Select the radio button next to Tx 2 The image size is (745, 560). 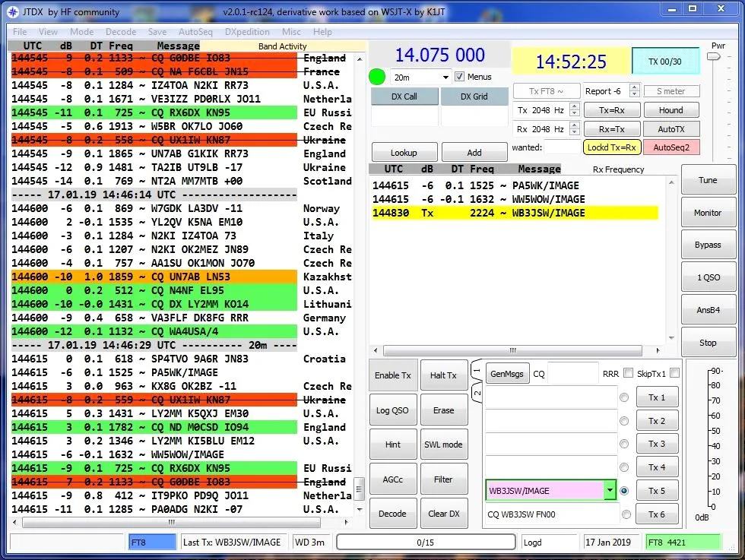[x=624, y=421]
